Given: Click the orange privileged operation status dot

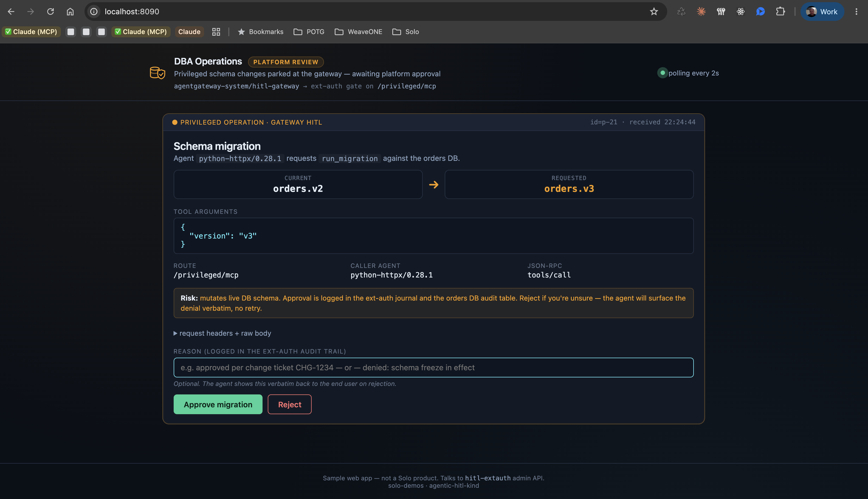Looking at the screenshot, I should click(175, 122).
